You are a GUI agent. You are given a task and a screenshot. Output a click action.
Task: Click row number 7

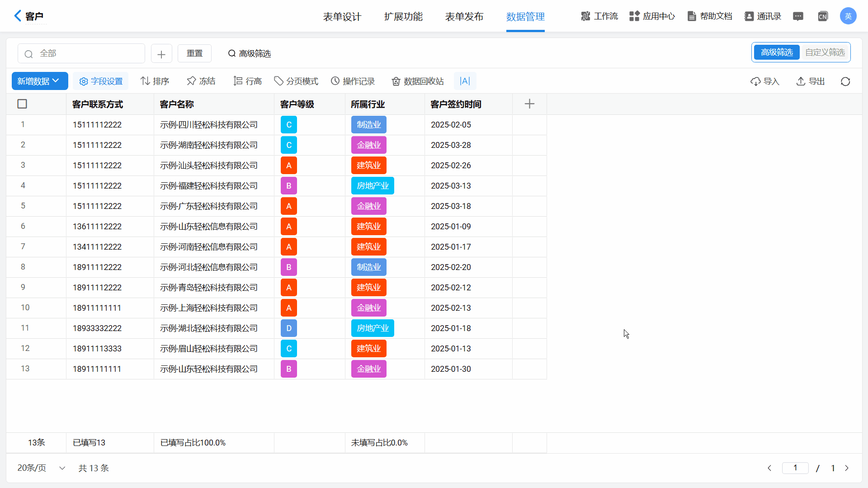point(23,246)
